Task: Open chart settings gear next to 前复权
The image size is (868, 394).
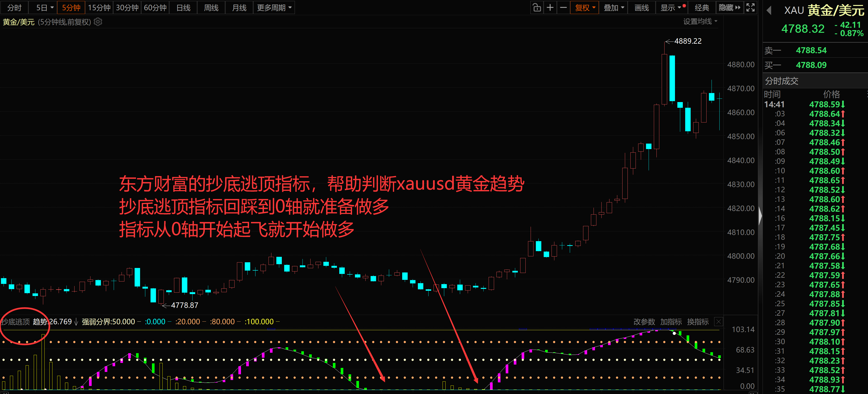Action: point(98,22)
